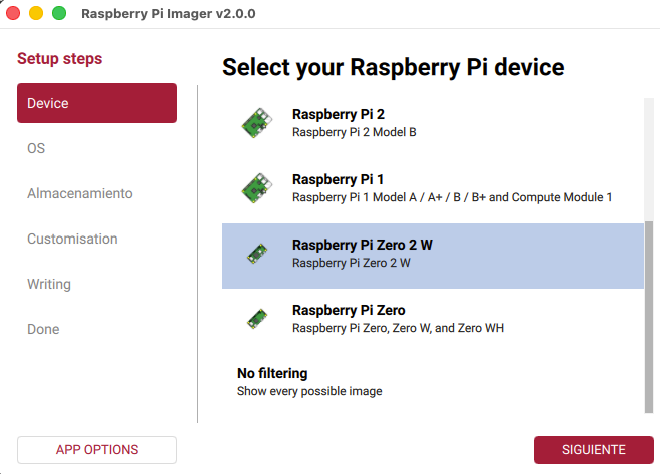Open the Almacenamiento step
This screenshot has width=660, height=474.
[x=80, y=193]
